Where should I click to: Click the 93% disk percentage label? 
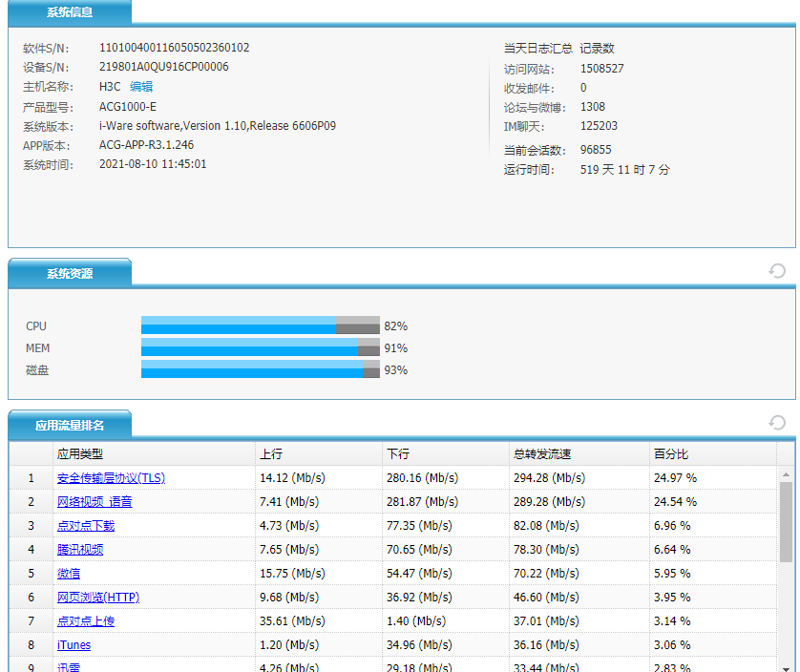(x=395, y=370)
